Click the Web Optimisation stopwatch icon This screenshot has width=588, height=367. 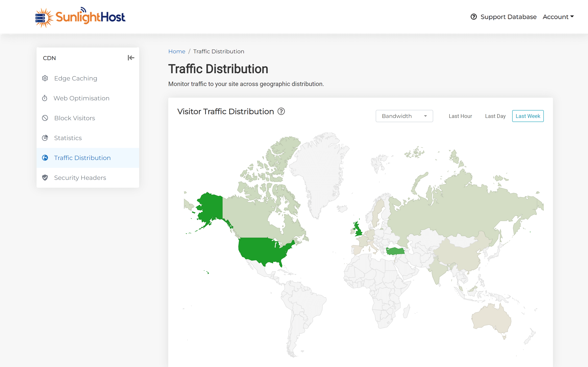point(45,98)
